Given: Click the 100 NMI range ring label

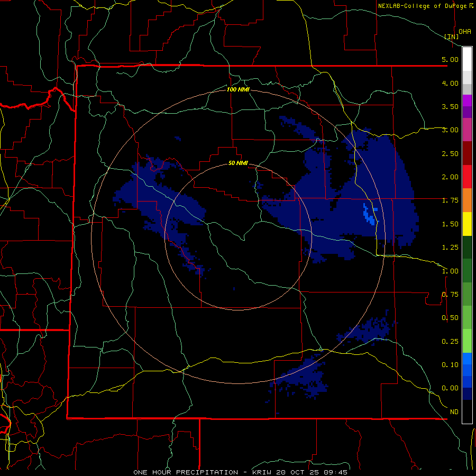Looking at the screenshot, I should (x=238, y=89).
